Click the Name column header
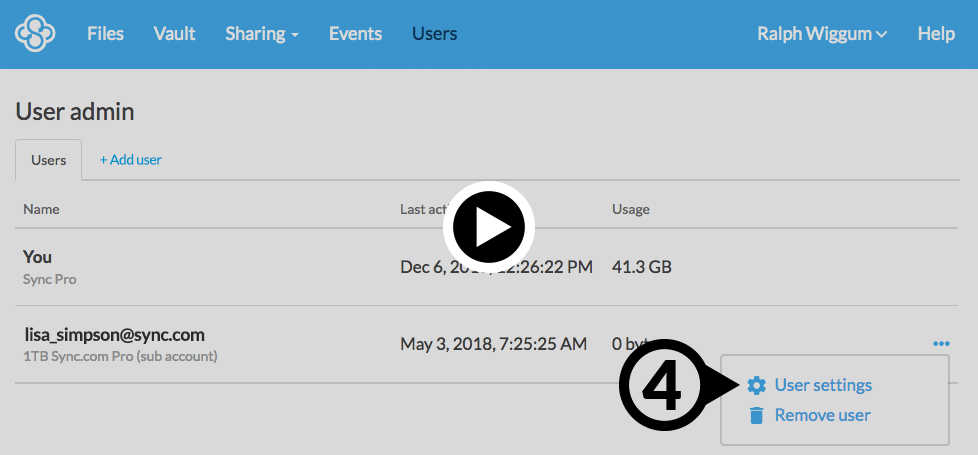The width and height of the screenshot is (978, 455). pyautogui.click(x=41, y=209)
